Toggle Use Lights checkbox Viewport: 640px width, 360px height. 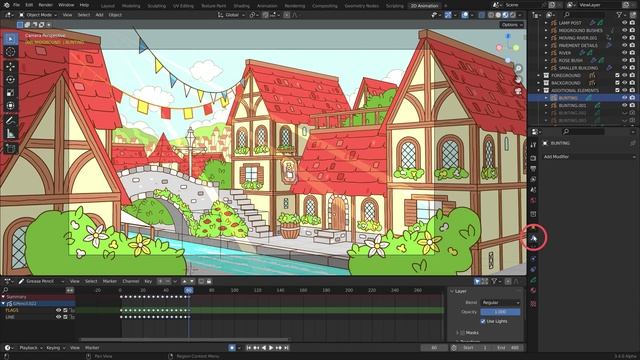click(483, 322)
